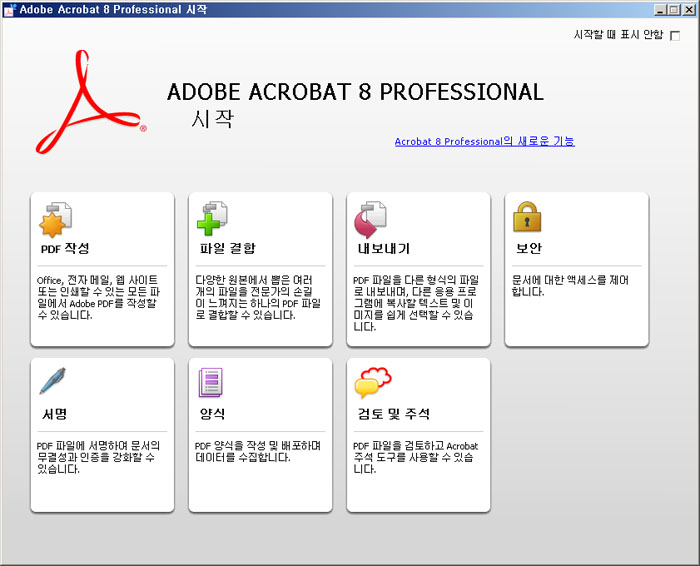Click the 시작 subtitle under the heading

[x=212, y=119]
